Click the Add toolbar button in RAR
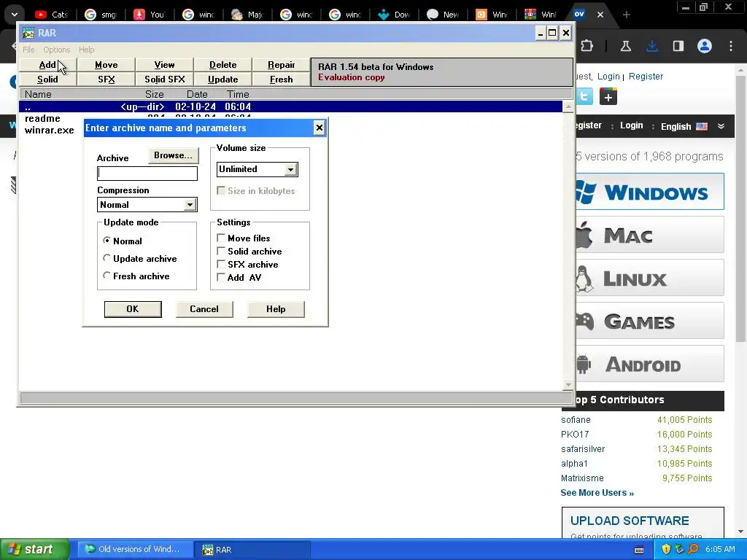 tap(47, 65)
